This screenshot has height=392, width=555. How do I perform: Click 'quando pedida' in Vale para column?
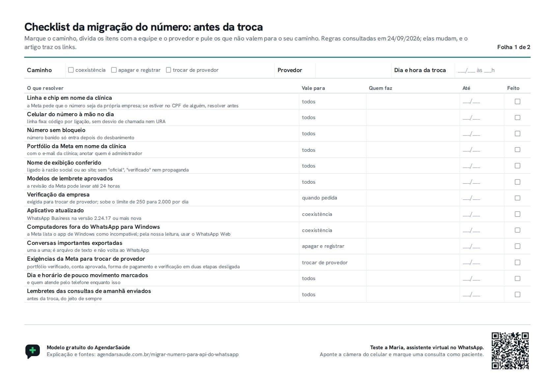click(319, 198)
